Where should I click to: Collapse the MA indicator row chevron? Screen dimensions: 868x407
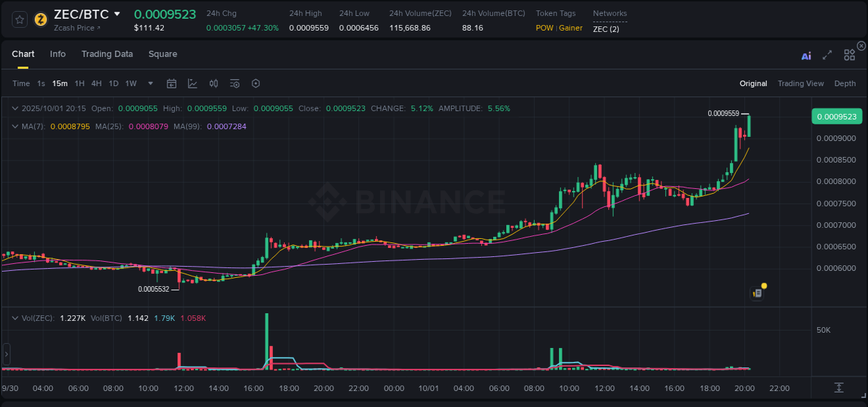click(x=15, y=126)
